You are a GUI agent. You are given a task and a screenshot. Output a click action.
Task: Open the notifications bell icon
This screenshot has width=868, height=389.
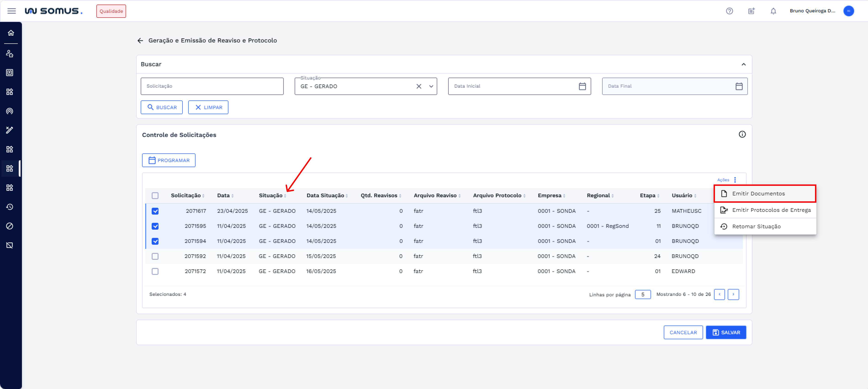773,11
